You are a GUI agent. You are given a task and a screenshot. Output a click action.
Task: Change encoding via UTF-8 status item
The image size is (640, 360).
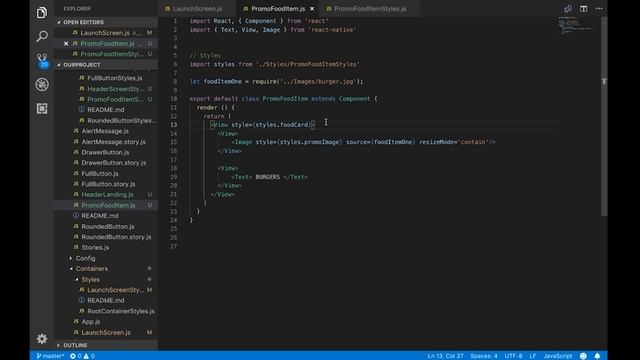coord(513,356)
